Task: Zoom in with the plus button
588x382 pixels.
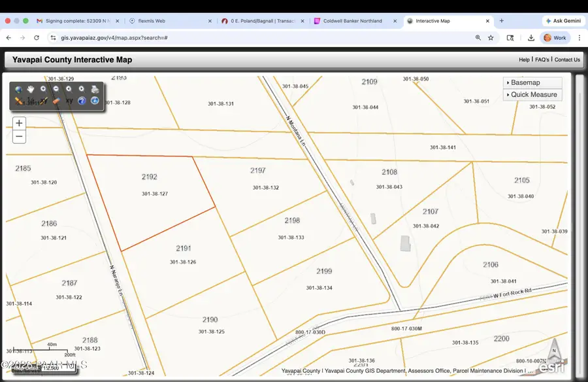Action: [x=19, y=123]
